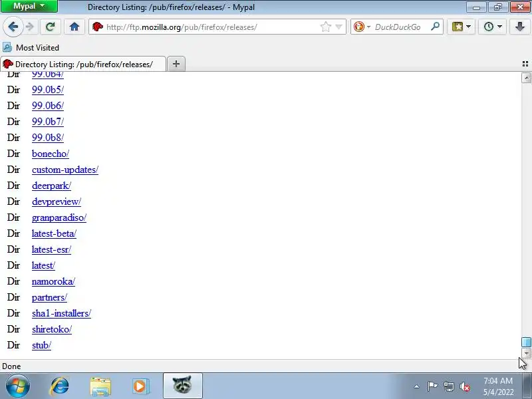Click the magnifier search button
This screenshot has height=399, width=532.
[x=436, y=27]
